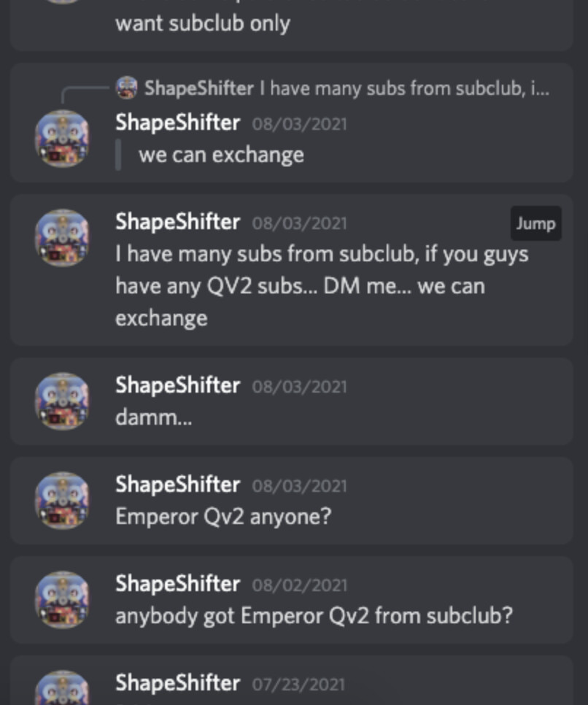Open the ShapeShifter username above "damm..."
This screenshot has width=588, height=705.
[x=177, y=385]
